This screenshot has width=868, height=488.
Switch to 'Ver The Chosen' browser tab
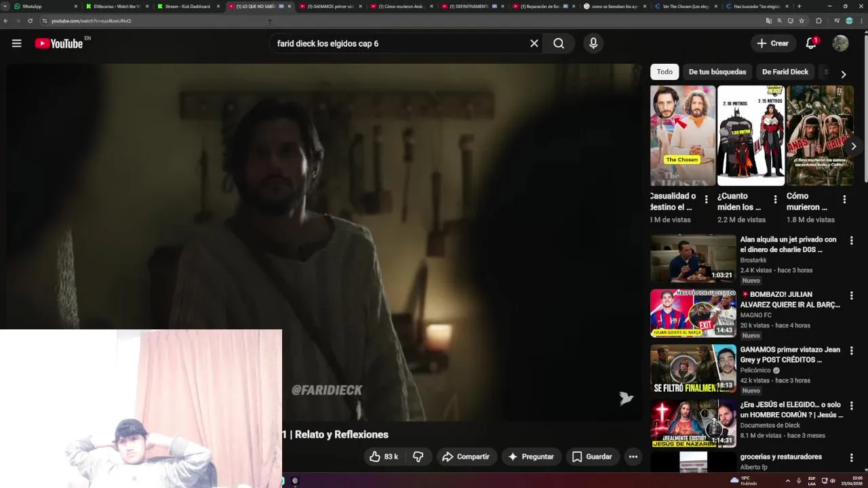tap(686, 6)
